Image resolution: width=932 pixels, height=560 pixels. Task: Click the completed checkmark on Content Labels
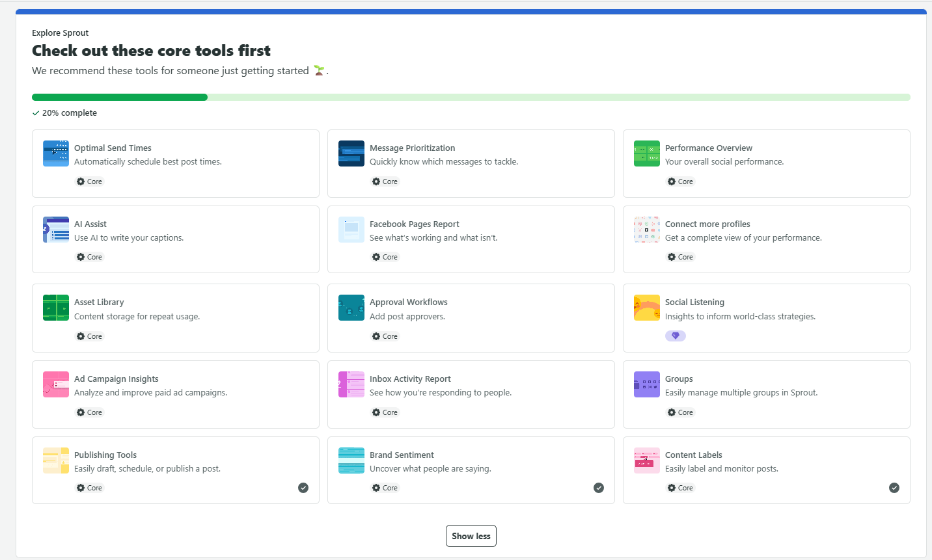pyautogui.click(x=894, y=488)
